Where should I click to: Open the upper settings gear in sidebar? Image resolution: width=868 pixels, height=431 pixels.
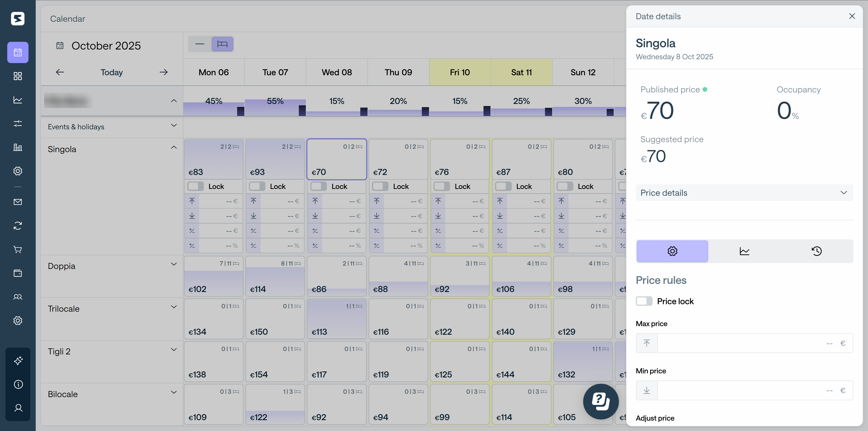click(x=18, y=171)
